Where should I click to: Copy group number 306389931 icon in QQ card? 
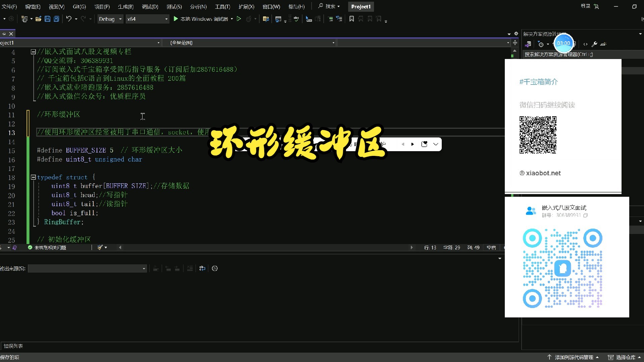[585, 216]
